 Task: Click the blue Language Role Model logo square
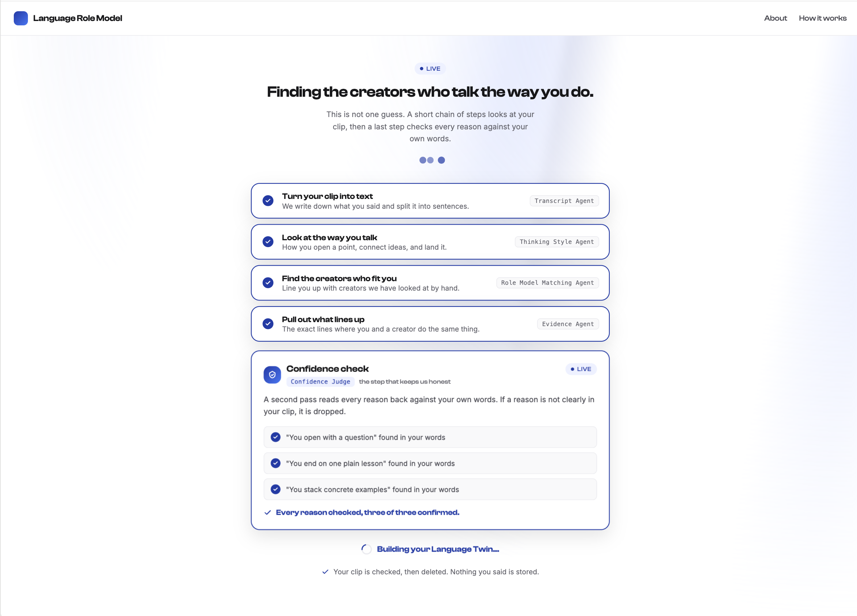(21, 18)
